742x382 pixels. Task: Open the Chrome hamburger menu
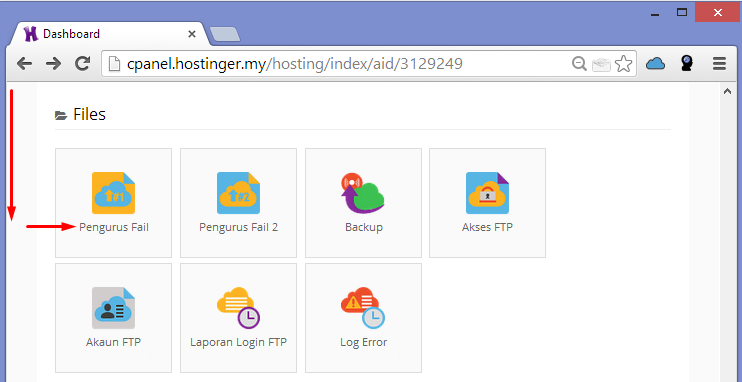pos(719,63)
